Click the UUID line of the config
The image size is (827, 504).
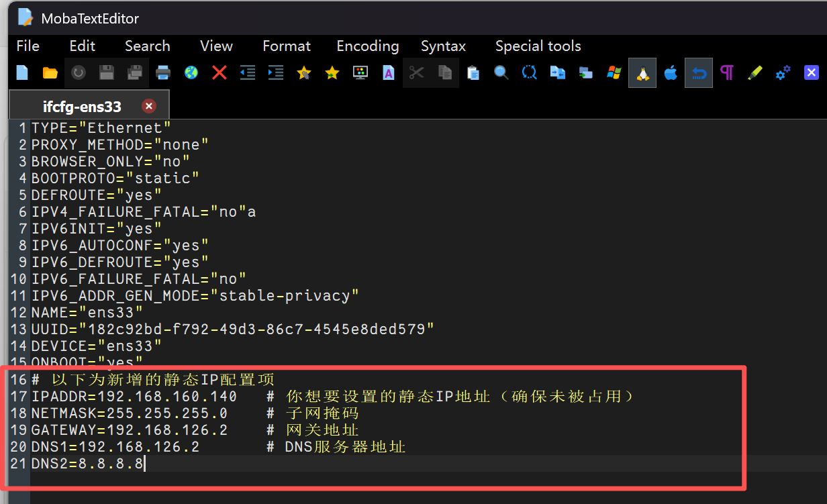[x=233, y=329]
